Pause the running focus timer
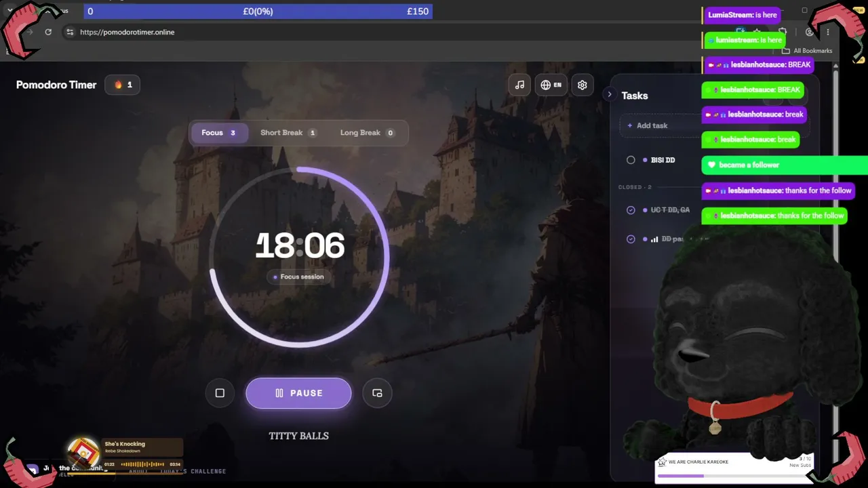This screenshot has height=488, width=868. (x=298, y=393)
